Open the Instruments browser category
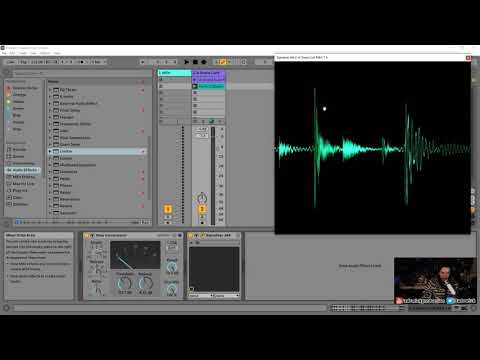This screenshot has width=480, height=360. click(23, 163)
